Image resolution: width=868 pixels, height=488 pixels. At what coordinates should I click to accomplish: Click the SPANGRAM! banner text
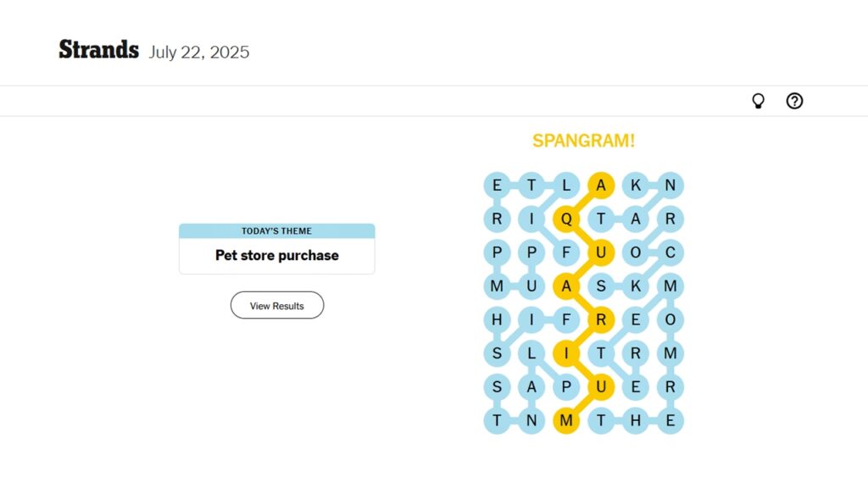(583, 140)
